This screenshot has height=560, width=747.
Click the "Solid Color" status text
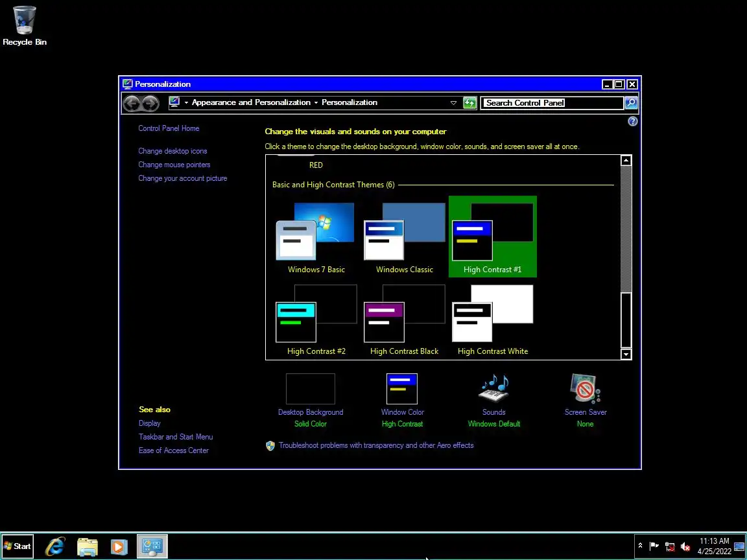click(x=311, y=424)
